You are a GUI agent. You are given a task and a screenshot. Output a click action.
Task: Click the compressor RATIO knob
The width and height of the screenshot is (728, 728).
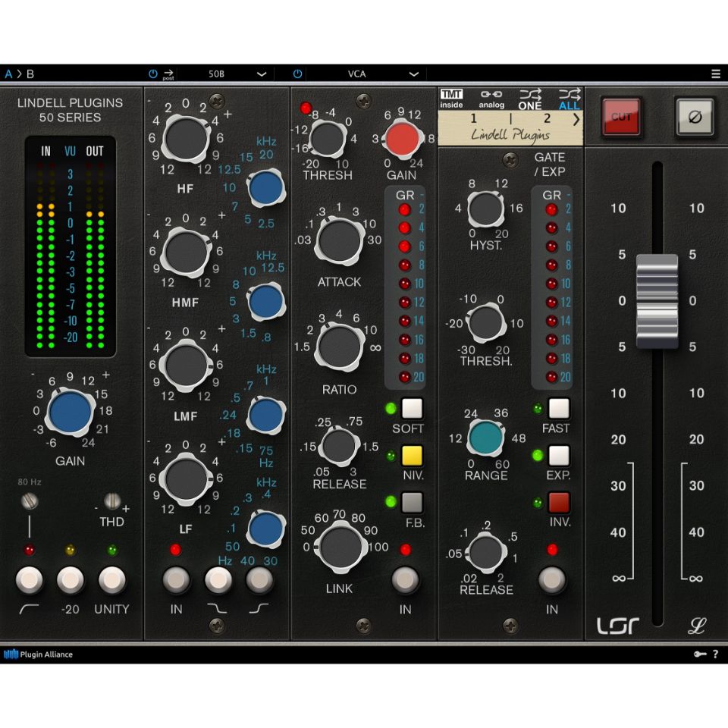coord(340,347)
